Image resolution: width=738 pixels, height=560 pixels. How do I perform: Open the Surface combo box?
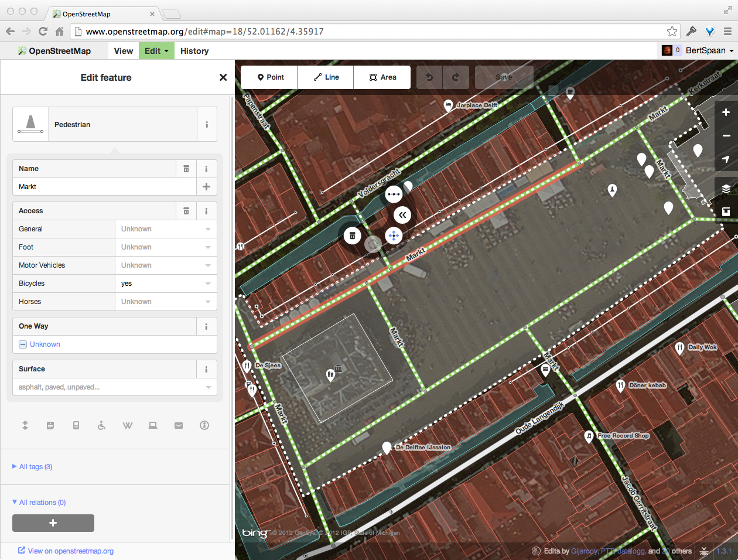click(114, 387)
